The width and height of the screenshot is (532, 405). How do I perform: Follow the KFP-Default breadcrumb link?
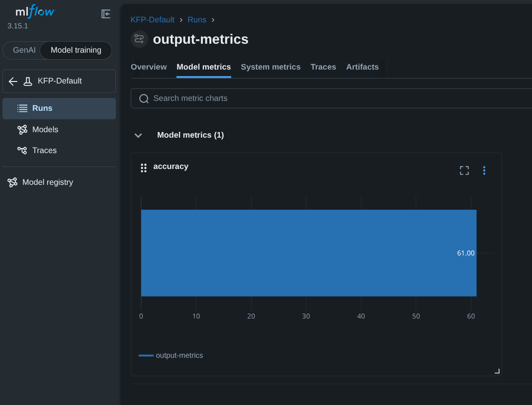(152, 20)
